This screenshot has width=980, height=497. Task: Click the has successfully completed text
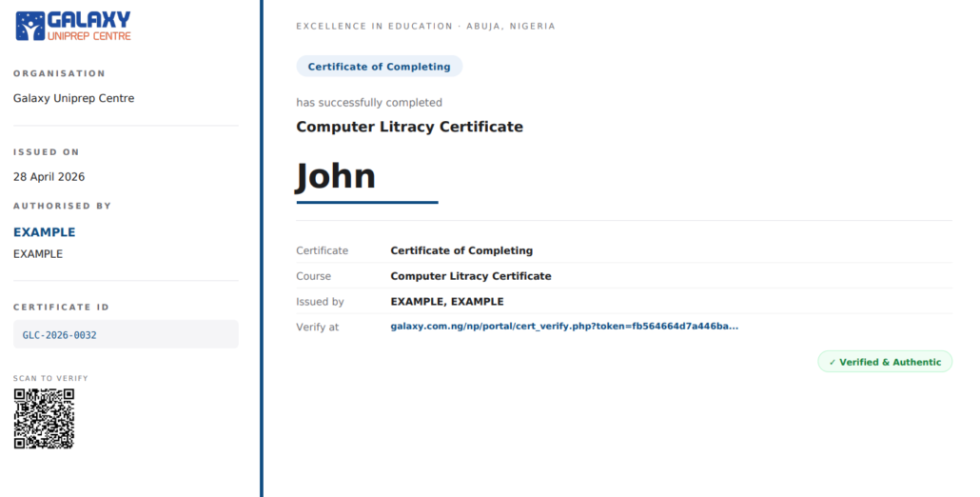[x=369, y=103]
